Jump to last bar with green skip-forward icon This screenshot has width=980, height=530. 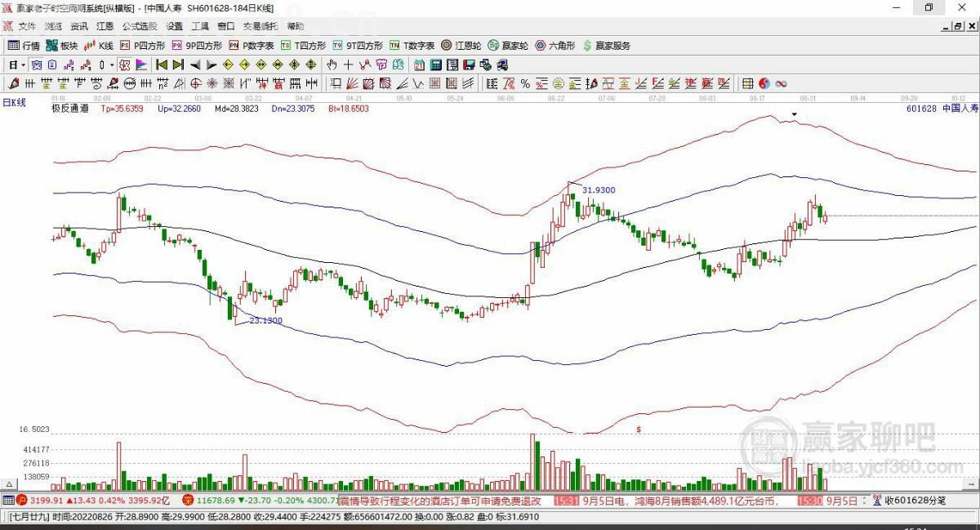[x=178, y=65]
